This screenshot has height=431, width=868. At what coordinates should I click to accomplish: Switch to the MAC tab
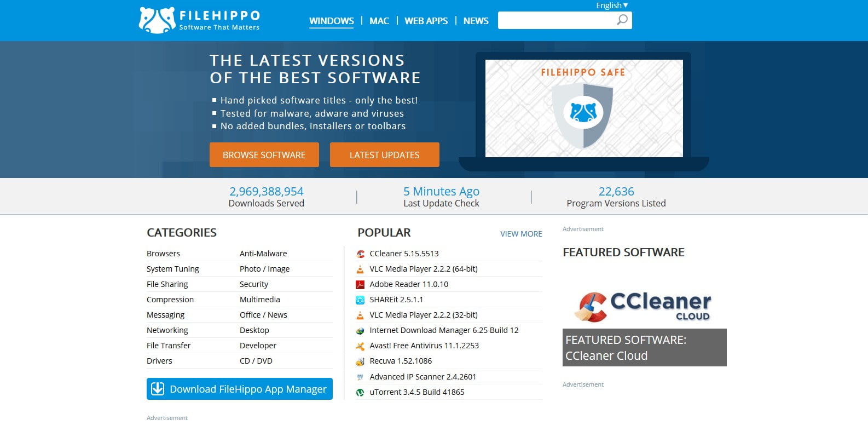pyautogui.click(x=379, y=21)
